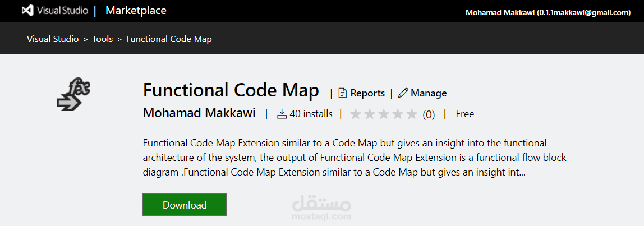Download the Functional Code Map extension
Viewport: 644px width, 226px height.
point(185,205)
